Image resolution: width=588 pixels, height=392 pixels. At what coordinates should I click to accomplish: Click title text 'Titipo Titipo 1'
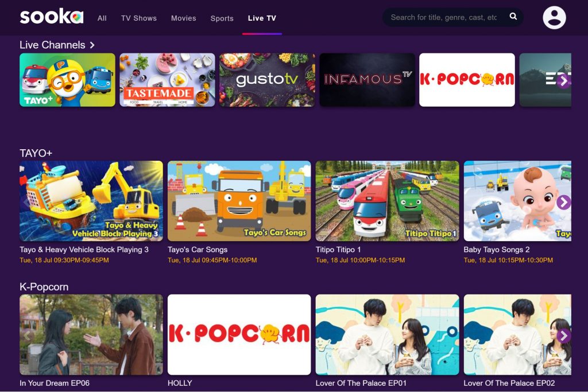[x=338, y=250]
